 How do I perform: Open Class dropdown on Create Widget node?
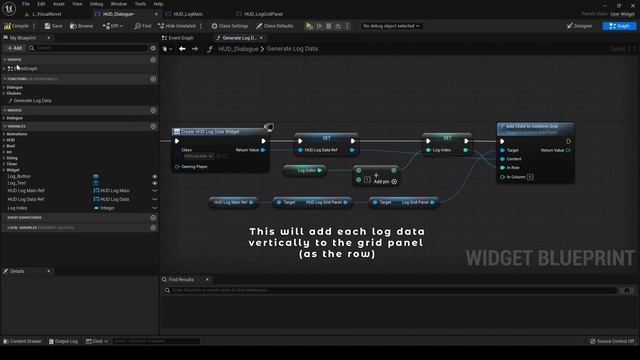click(198, 156)
